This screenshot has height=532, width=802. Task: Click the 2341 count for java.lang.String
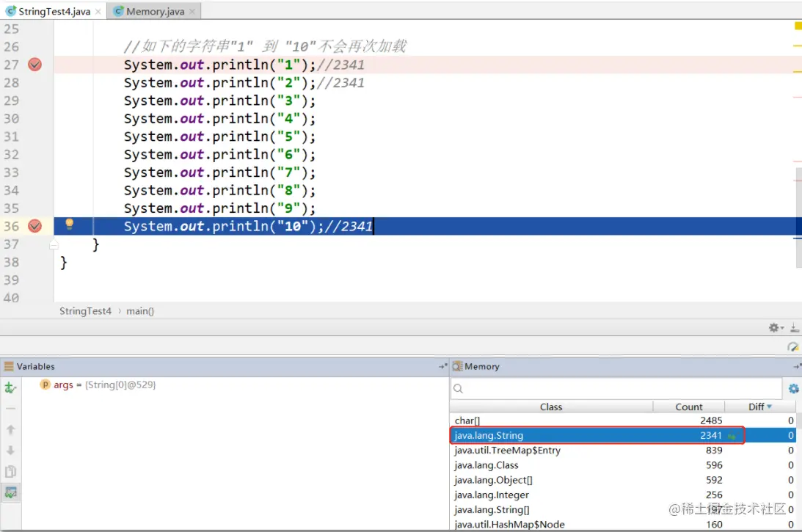click(x=711, y=435)
